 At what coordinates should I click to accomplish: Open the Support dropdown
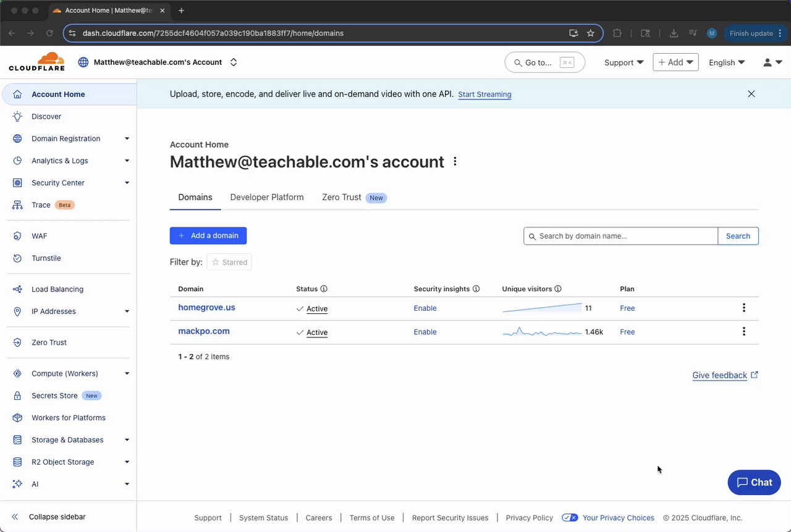point(624,62)
